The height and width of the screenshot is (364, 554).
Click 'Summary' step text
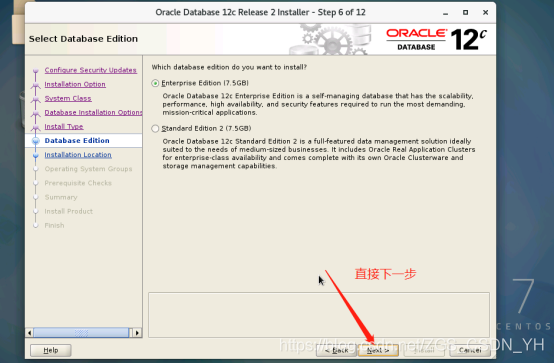tap(61, 197)
